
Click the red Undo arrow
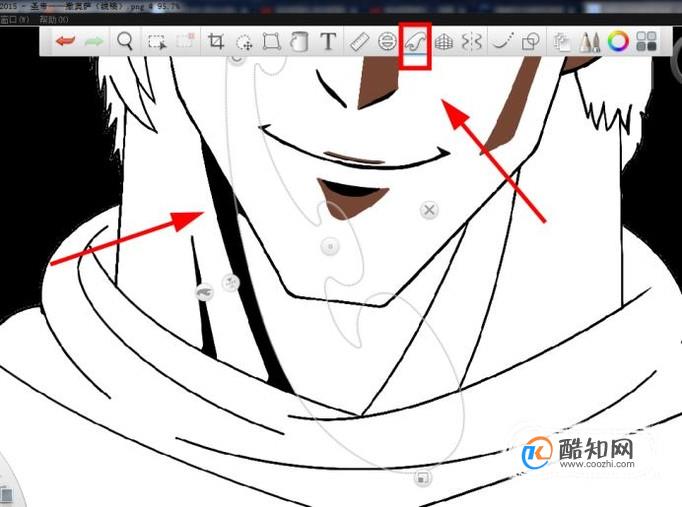click(66, 42)
